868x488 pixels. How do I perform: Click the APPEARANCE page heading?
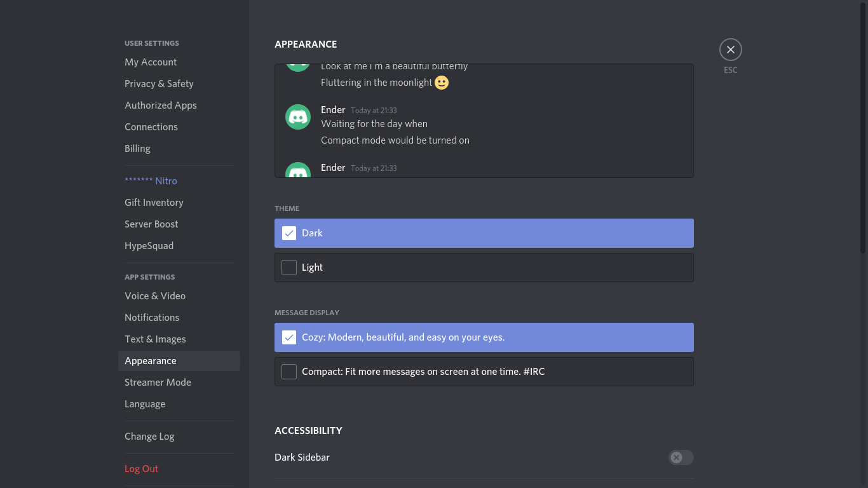click(x=306, y=44)
